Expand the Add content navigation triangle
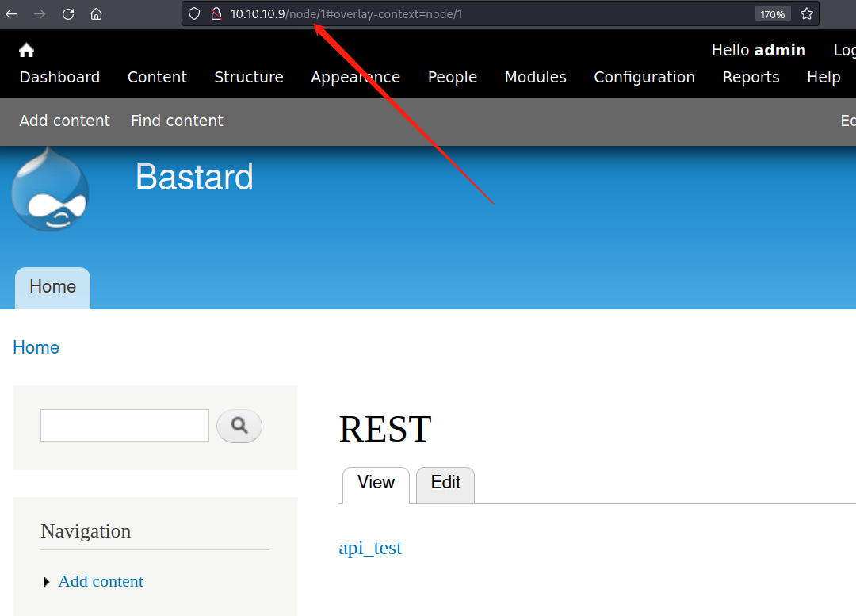The image size is (856, 616). 47,582
